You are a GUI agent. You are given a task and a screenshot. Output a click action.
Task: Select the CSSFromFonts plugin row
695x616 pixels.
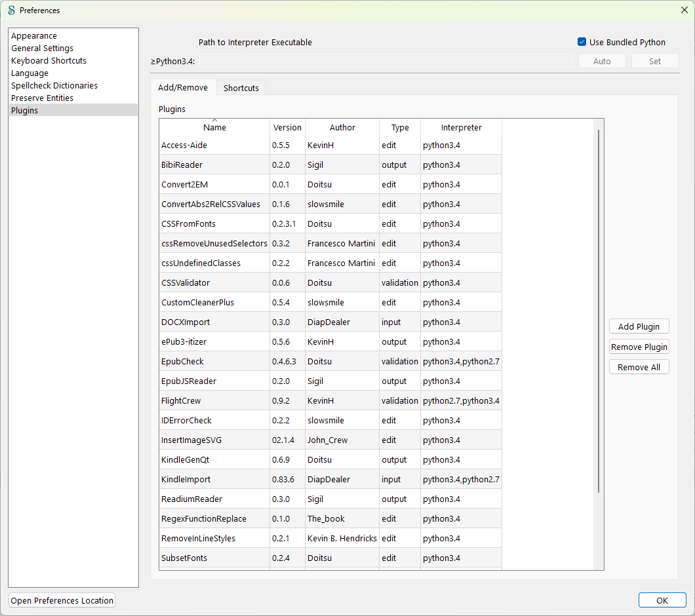[330, 224]
